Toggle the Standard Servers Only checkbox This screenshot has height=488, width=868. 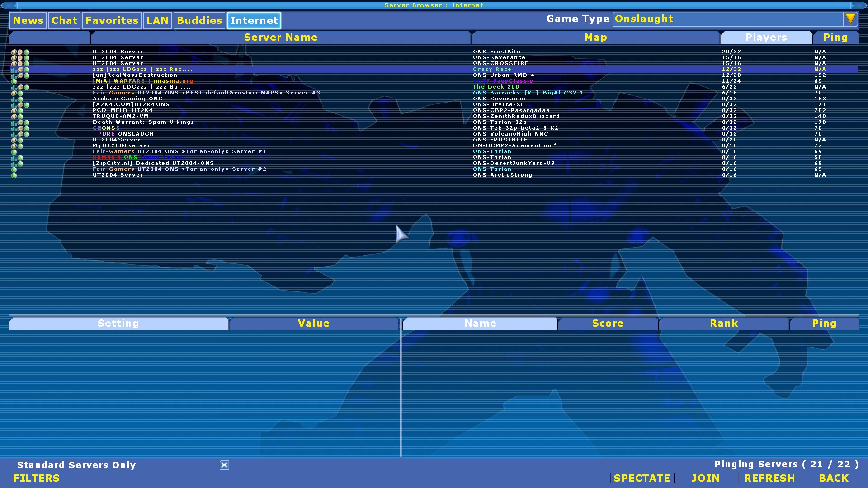point(224,465)
